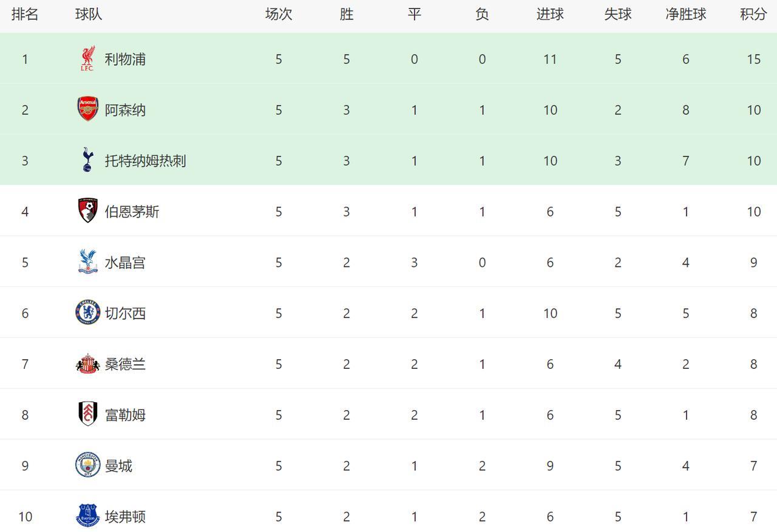Click the 积分 column header

point(753,15)
